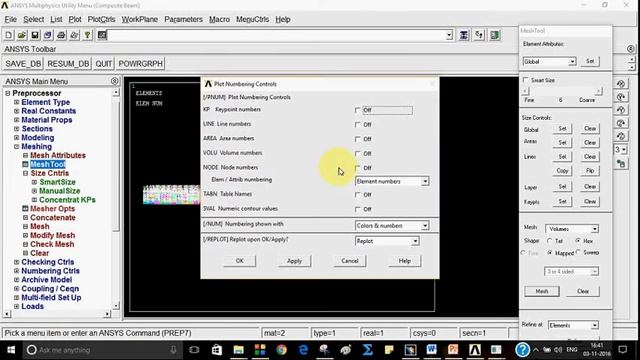
Task: Click the fourth rotate-view icon on right strip
Action: click(621, 123)
